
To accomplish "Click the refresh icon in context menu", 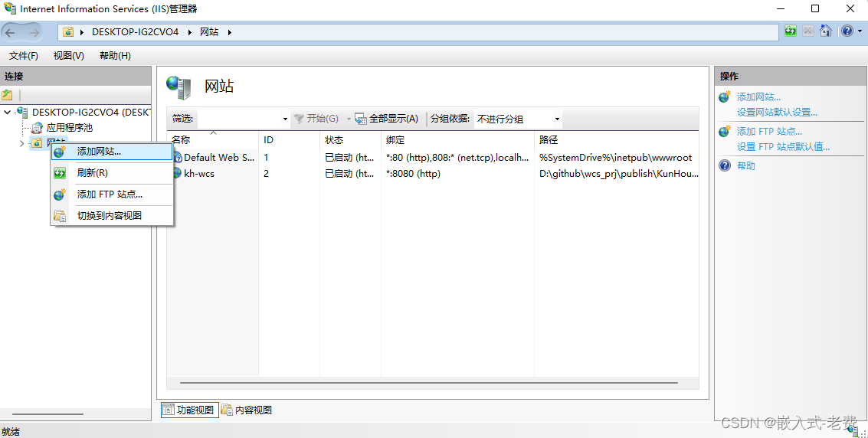I will pyautogui.click(x=60, y=173).
